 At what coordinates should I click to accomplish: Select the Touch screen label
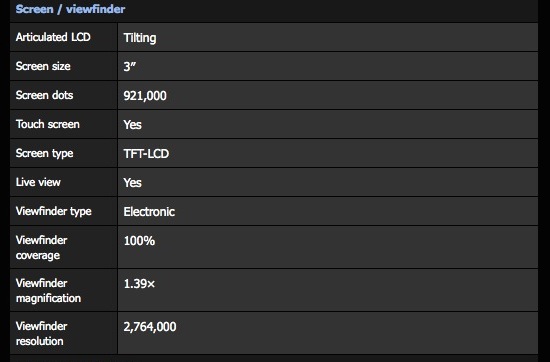[47, 124]
